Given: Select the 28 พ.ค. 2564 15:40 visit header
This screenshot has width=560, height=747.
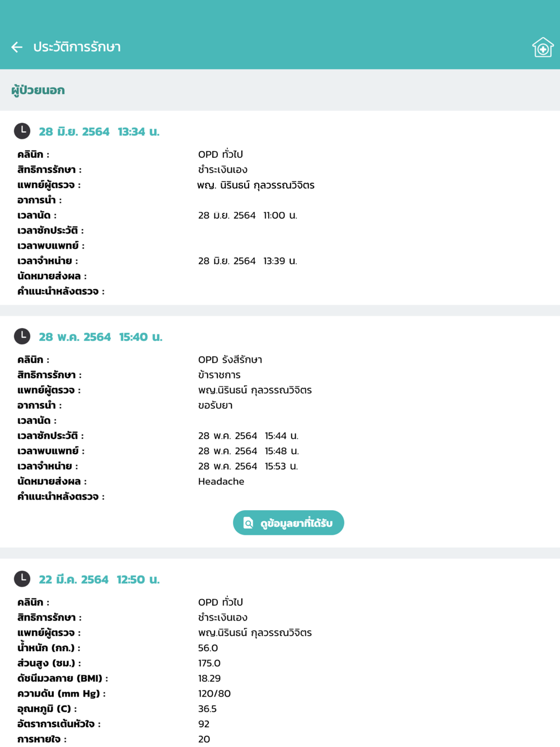Looking at the screenshot, I should pyautogui.click(x=100, y=337).
